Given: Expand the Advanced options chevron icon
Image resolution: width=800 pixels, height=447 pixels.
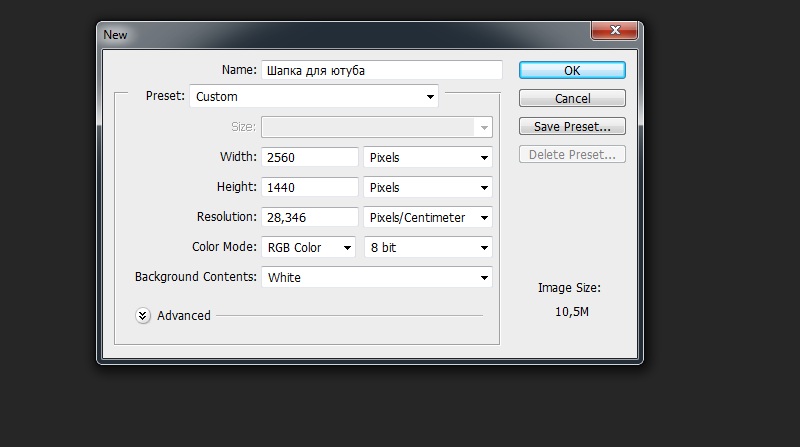Looking at the screenshot, I should [143, 316].
